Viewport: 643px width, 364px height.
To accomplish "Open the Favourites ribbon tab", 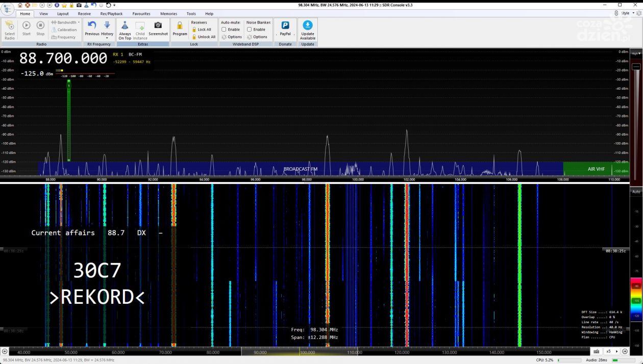I will [x=141, y=14].
